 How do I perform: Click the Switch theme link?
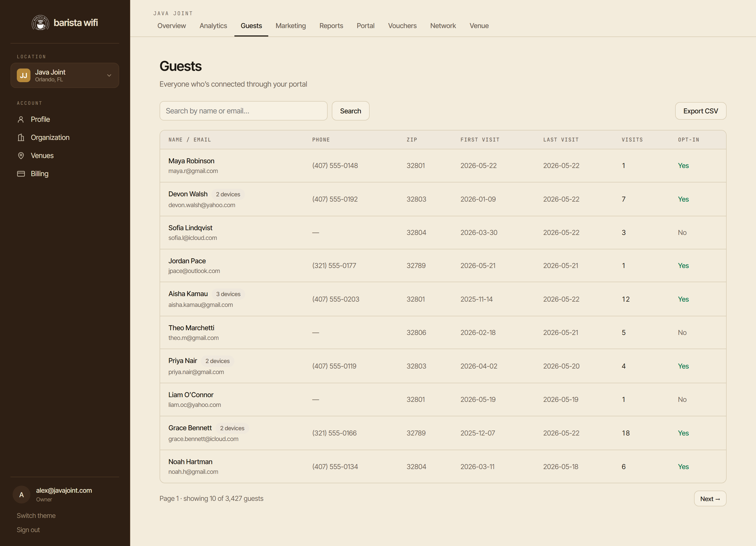point(36,516)
